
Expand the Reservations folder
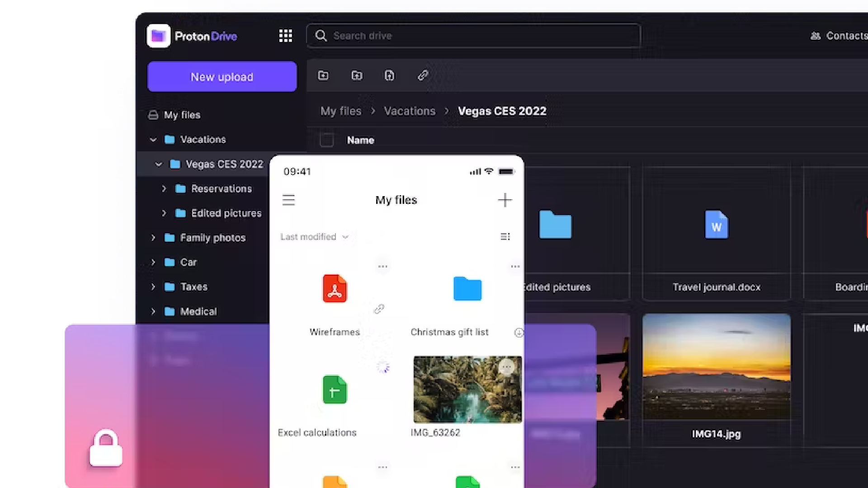[x=164, y=188]
